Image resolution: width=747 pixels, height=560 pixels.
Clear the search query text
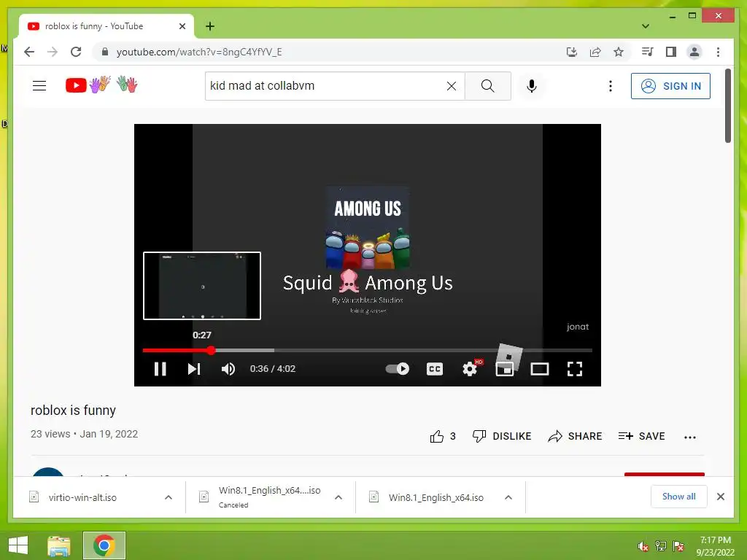tap(451, 86)
